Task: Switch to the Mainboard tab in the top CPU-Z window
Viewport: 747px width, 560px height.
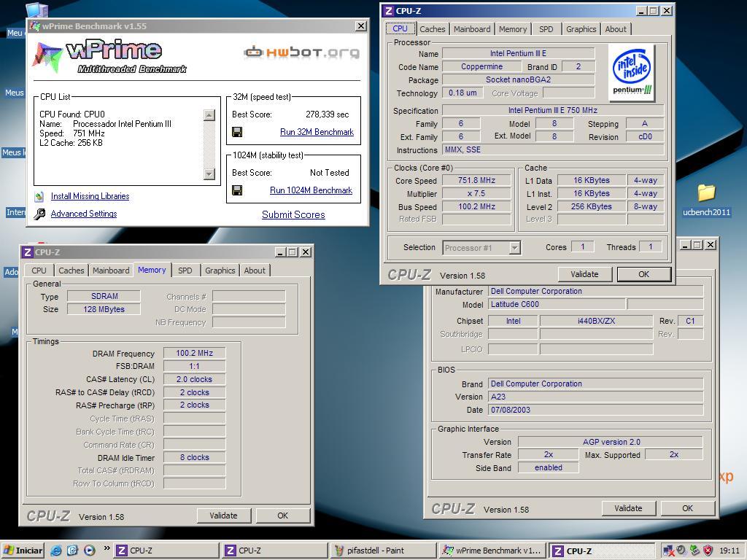Action: click(472, 29)
